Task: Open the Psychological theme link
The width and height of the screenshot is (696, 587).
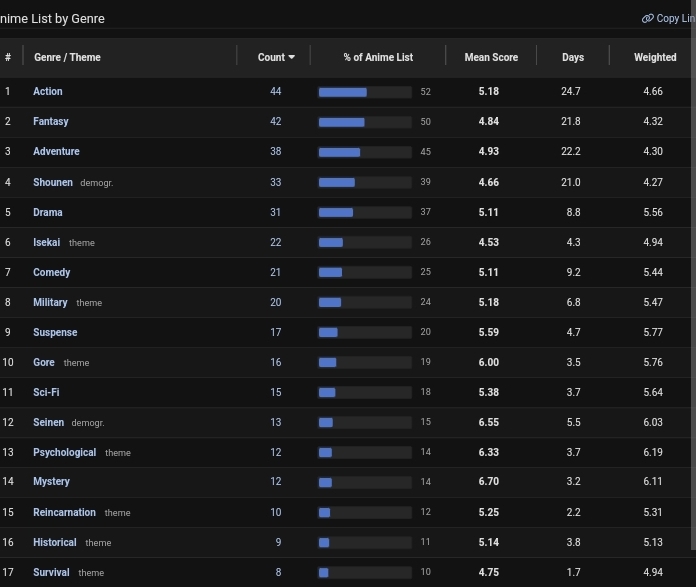Action: coord(64,452)
